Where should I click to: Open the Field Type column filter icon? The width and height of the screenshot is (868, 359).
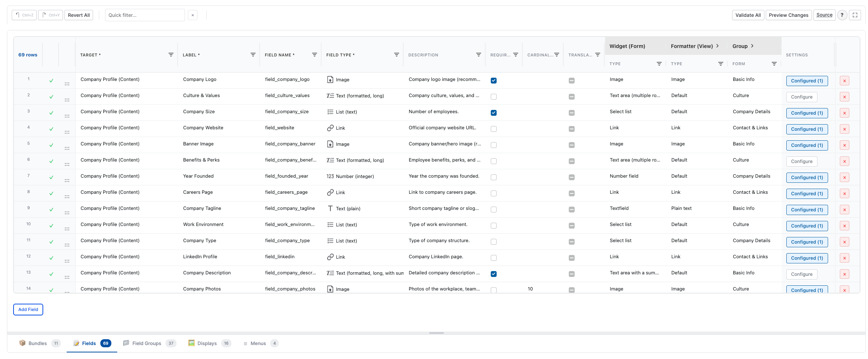click(x=397, y=55)
